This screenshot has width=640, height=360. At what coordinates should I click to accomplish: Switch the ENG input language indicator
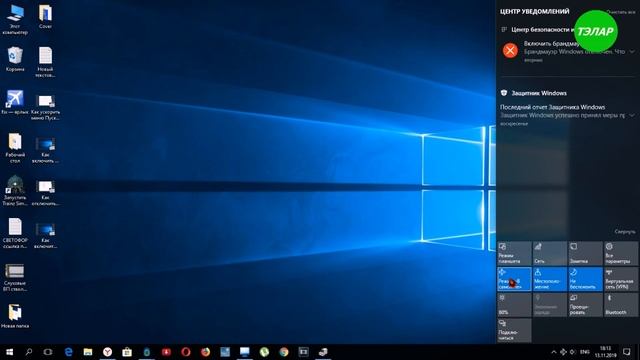pos(585,352)
